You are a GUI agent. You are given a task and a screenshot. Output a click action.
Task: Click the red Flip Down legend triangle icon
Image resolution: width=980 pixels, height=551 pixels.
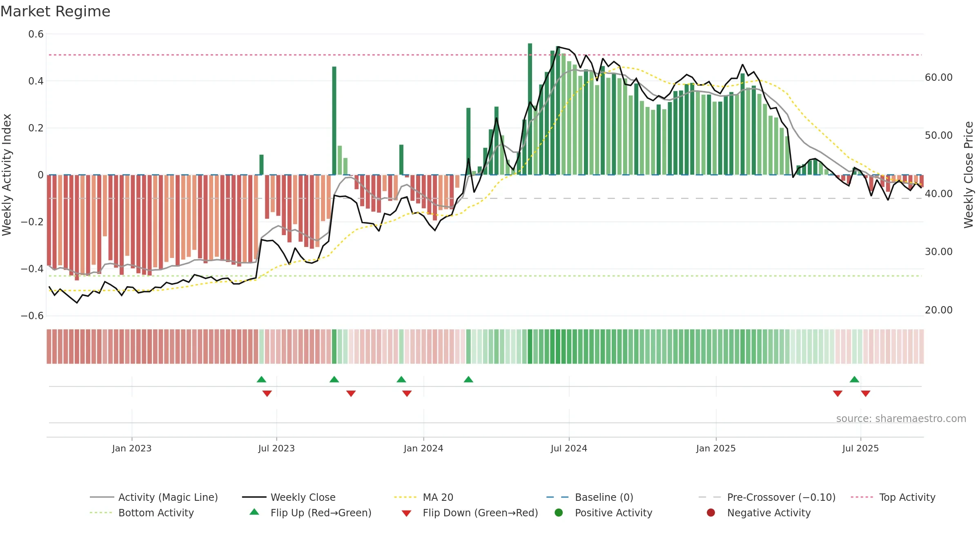[406, 513]
